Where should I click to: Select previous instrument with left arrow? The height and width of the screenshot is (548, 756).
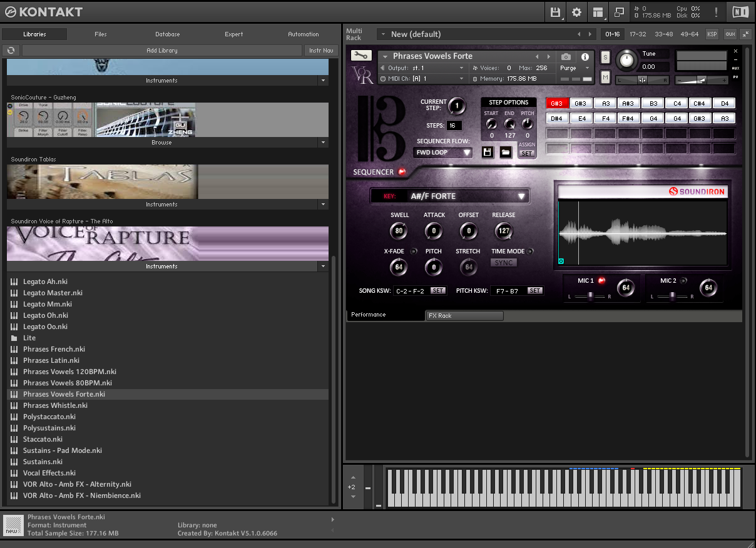click(x=537, y=56)
